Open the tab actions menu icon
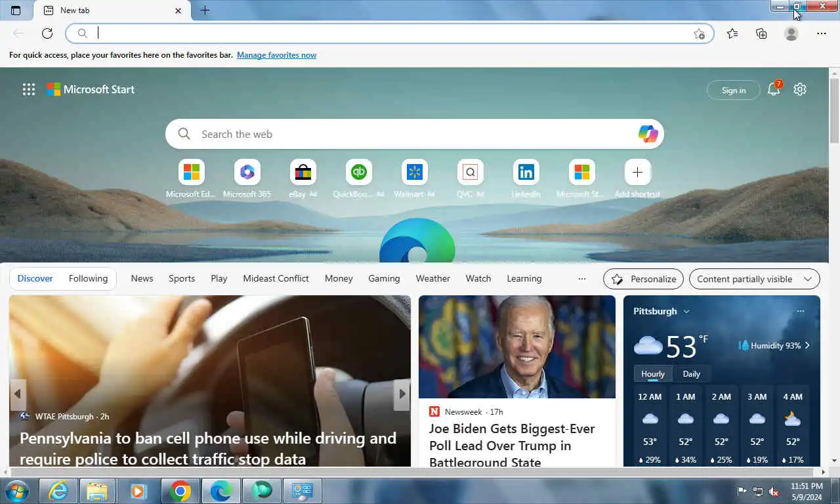Image resolution: width=840 pixels, height=504 pixels. (x=16, y=10)
